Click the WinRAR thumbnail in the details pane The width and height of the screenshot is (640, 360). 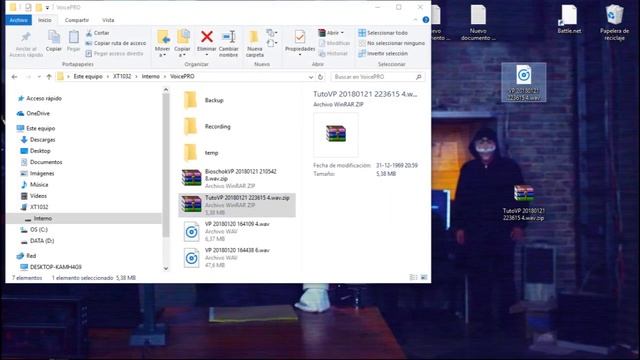[x=336, y=134]
